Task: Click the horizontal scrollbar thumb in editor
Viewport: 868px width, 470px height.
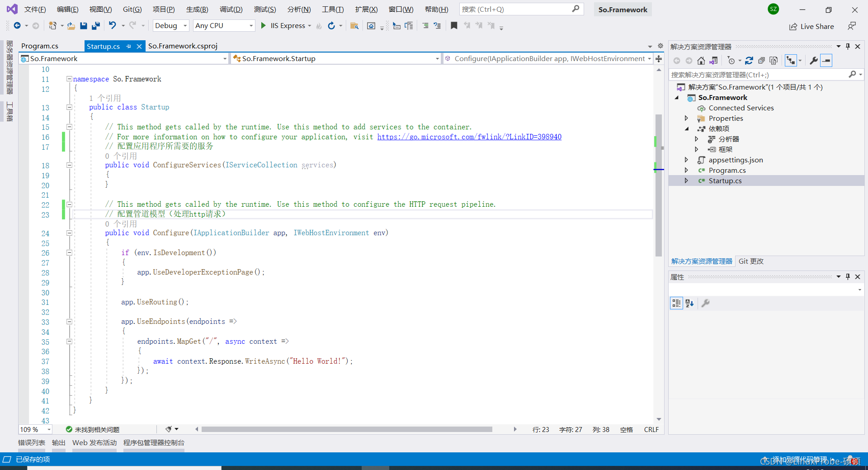Action: tap(347, 429)
